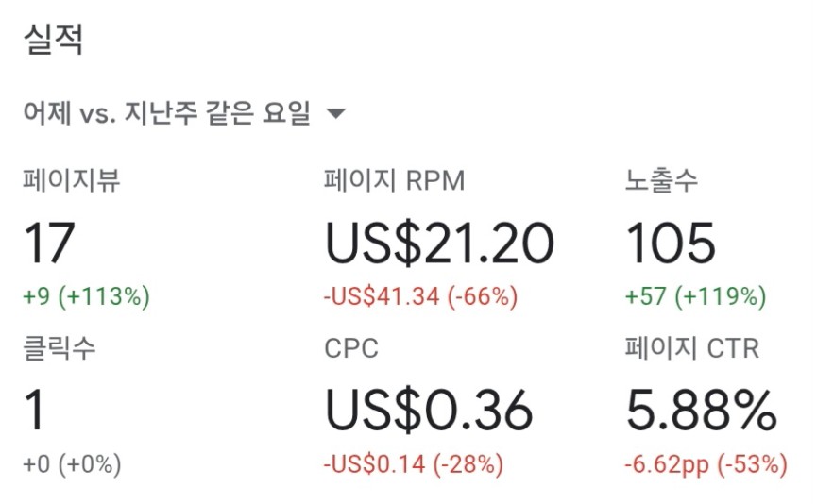Click the clicks value 1
Viewport: 817px width, 504px height.
point(34,411)
